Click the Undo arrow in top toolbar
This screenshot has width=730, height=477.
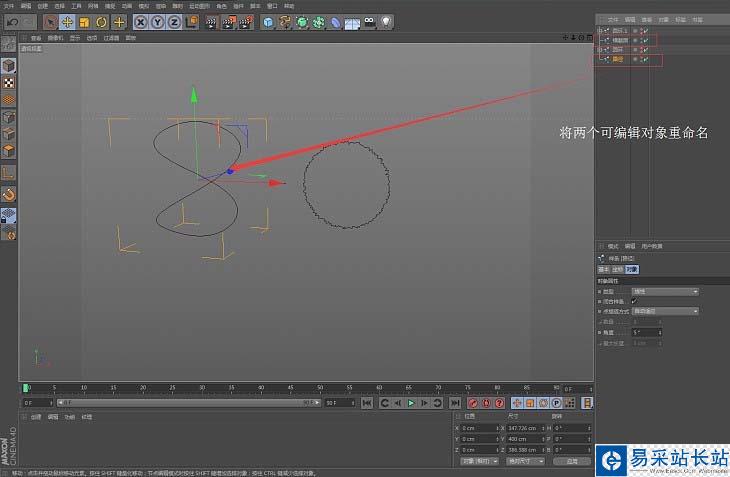13,22
